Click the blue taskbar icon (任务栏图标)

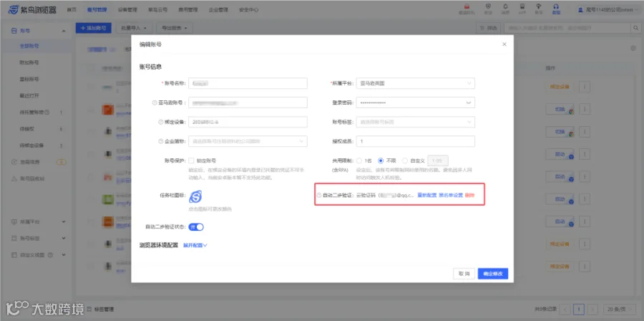pos(195,197)
